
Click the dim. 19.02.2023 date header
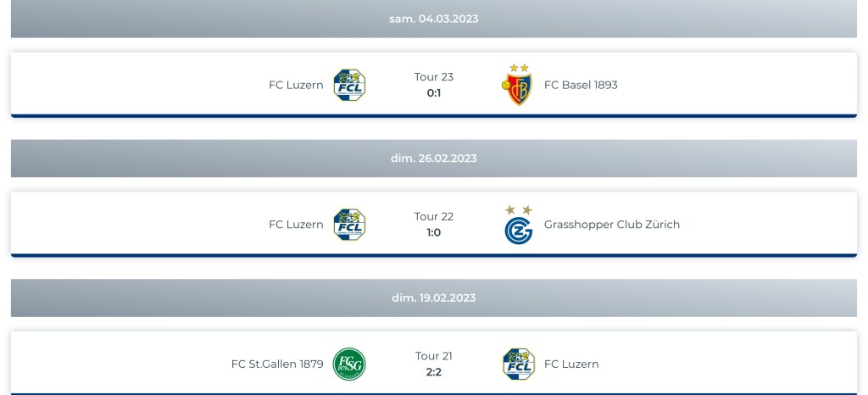434,298
